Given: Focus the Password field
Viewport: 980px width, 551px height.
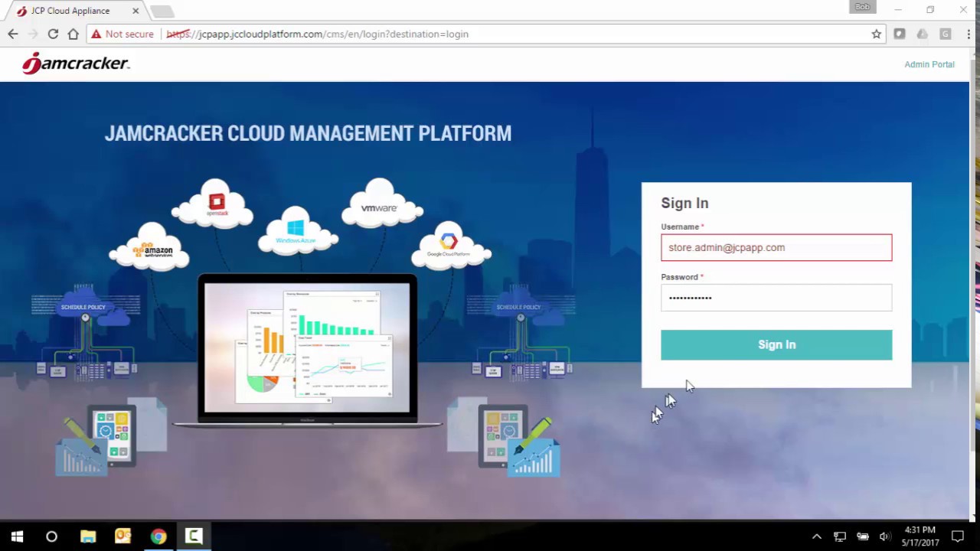Looking at the screenshot, I should pos(776,298).
